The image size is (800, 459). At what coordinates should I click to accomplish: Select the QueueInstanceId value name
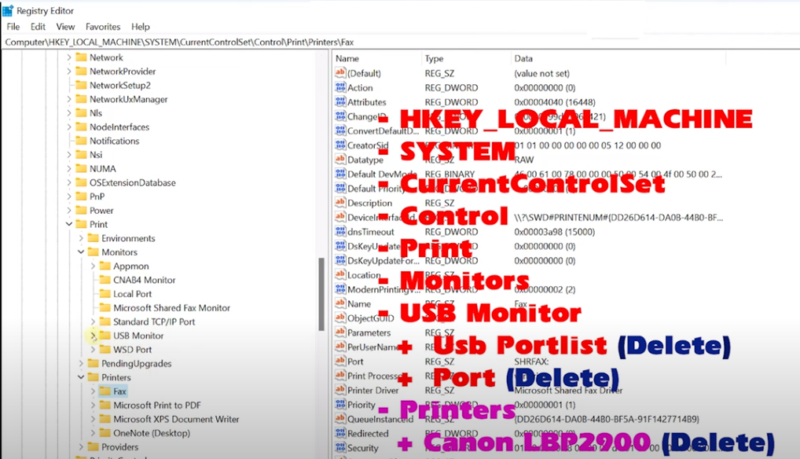[x=380, y=419]
